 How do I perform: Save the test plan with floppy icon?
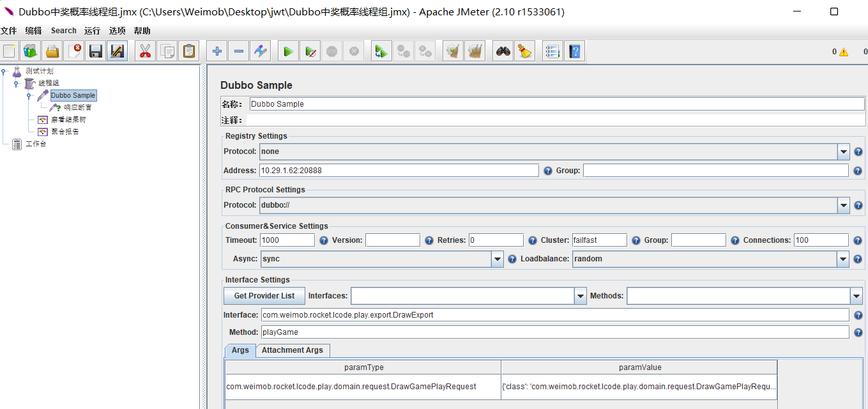coord(96,51)
